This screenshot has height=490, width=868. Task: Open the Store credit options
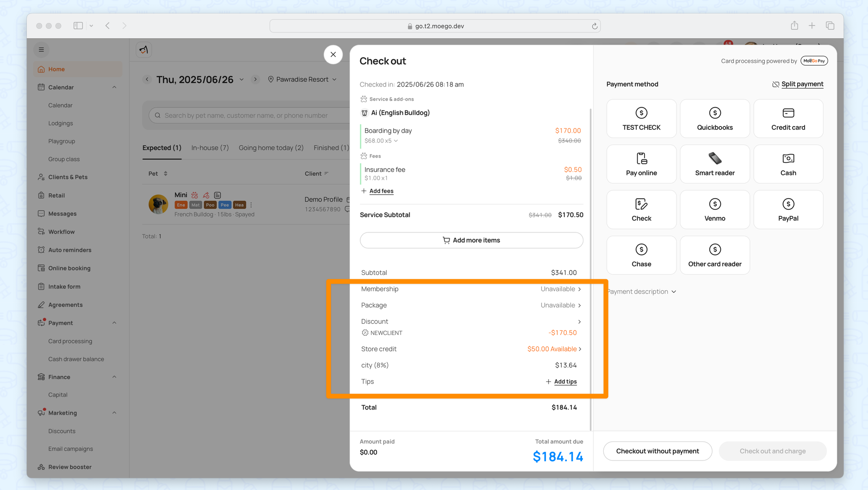pos(553,349)
